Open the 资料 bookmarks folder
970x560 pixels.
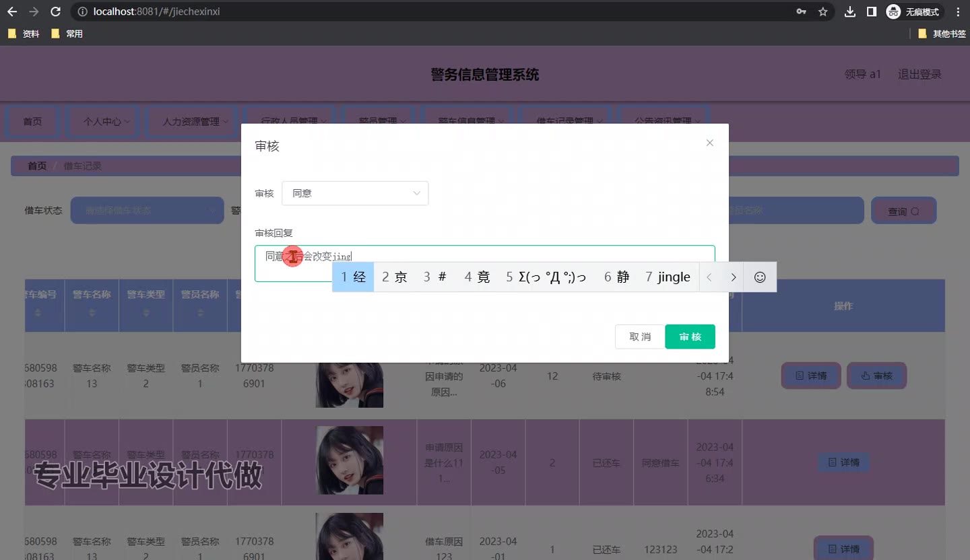[x=24, y=34]
